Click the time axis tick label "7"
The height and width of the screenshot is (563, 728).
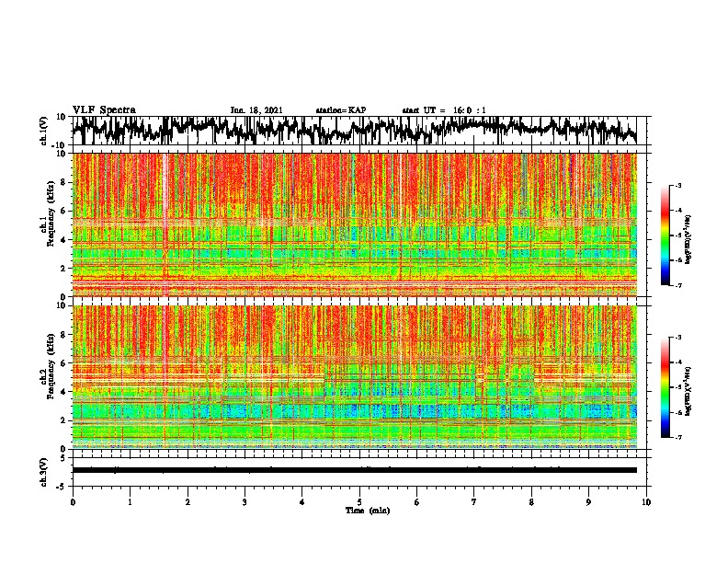tap(474, 502)
